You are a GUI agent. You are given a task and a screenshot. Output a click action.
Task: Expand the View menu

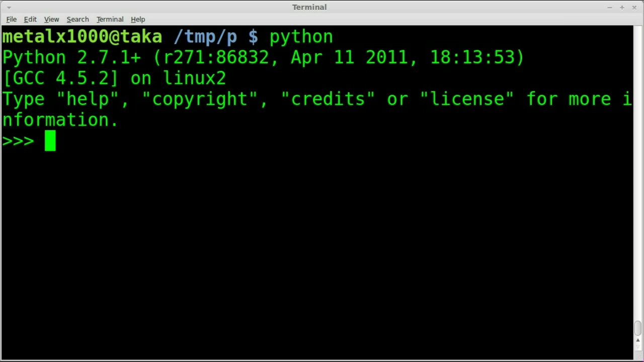click(51, 19)
